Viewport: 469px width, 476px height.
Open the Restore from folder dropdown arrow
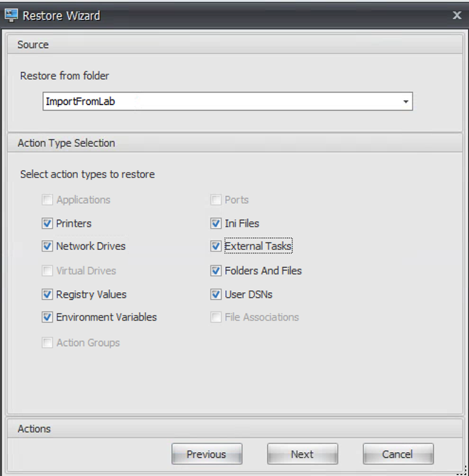[x=405, y=101]
